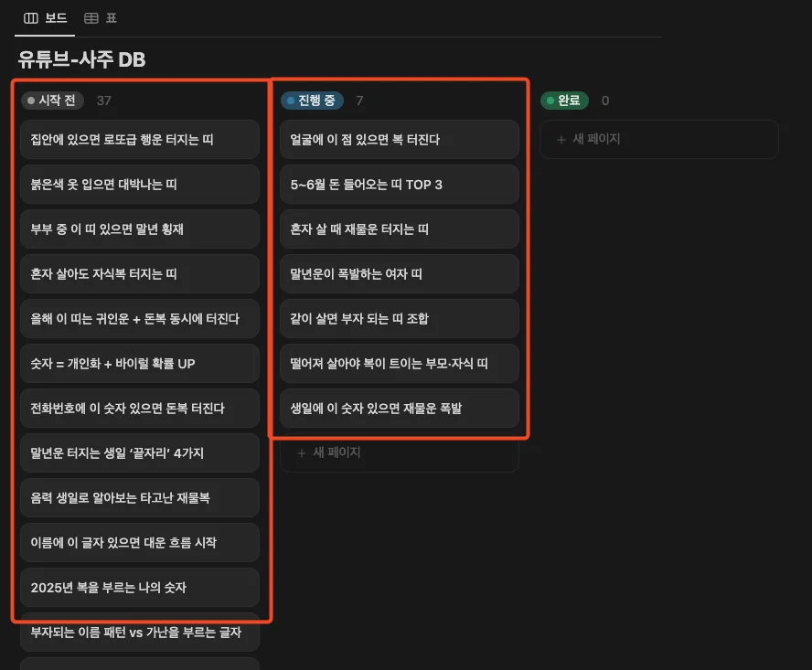This screenshot has width=812, height=670.
Task: Open card 올해 이 띠는 귀인운 + 돈복
Action: click(x=140, y=318)
